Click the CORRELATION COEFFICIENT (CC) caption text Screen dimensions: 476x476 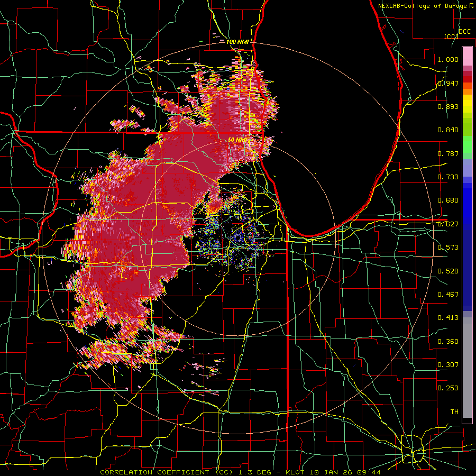coord(166,472)
